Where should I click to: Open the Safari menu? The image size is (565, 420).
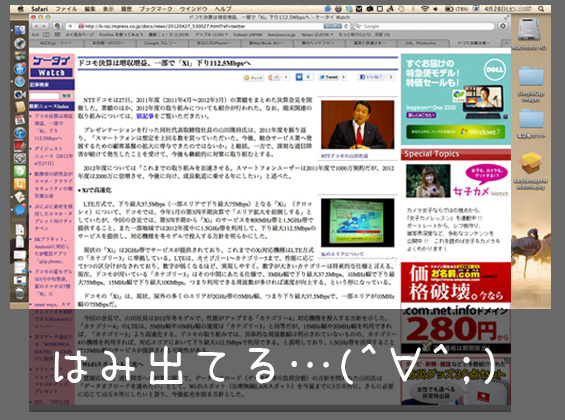coord(39,9)
